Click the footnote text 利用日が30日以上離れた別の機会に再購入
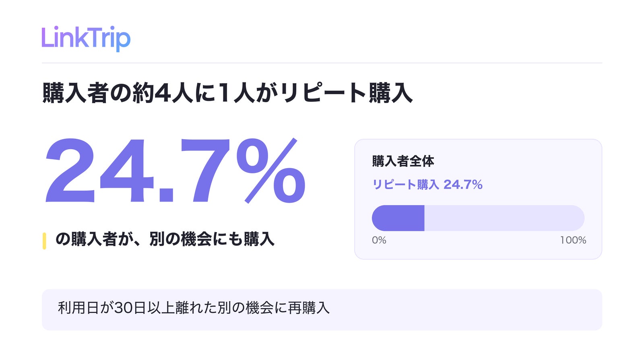The width and height of the screenshot is (644, 362). pos(194,308)
